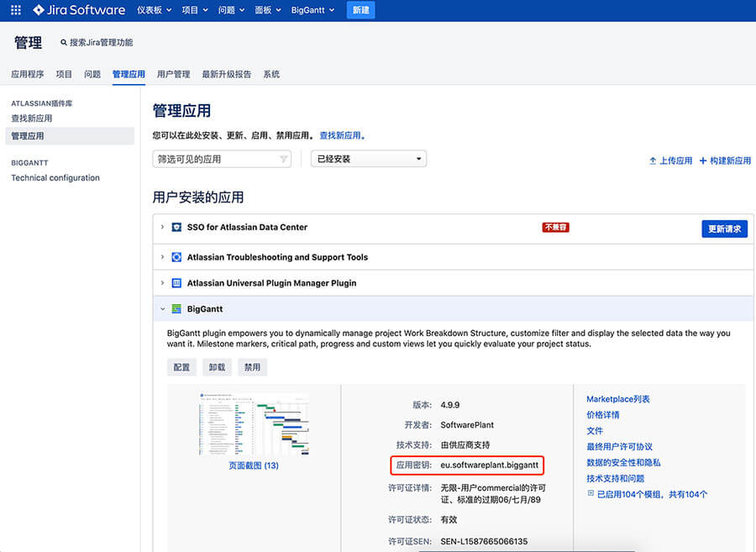This screenshot has height=552, width=756.
Task: Click the 上传应用 link
Action: tap(675, 160)
